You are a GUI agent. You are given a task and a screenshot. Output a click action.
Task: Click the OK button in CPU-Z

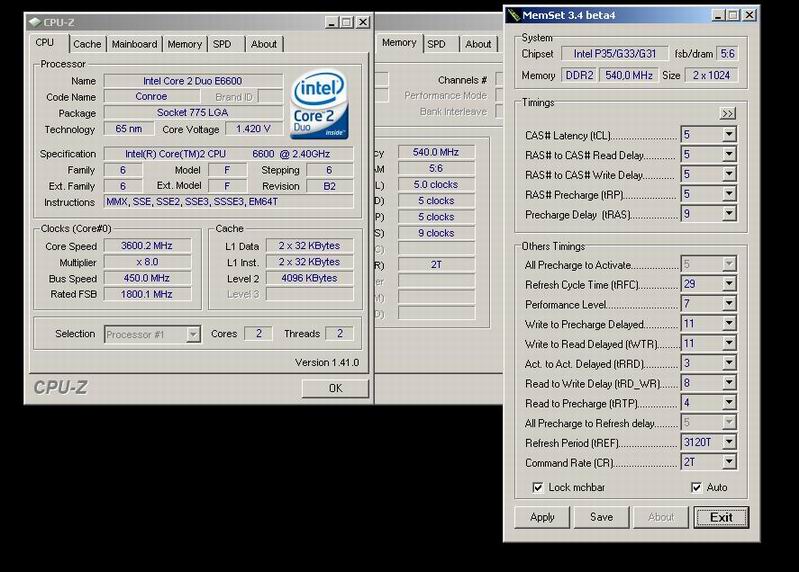(335, 388)
